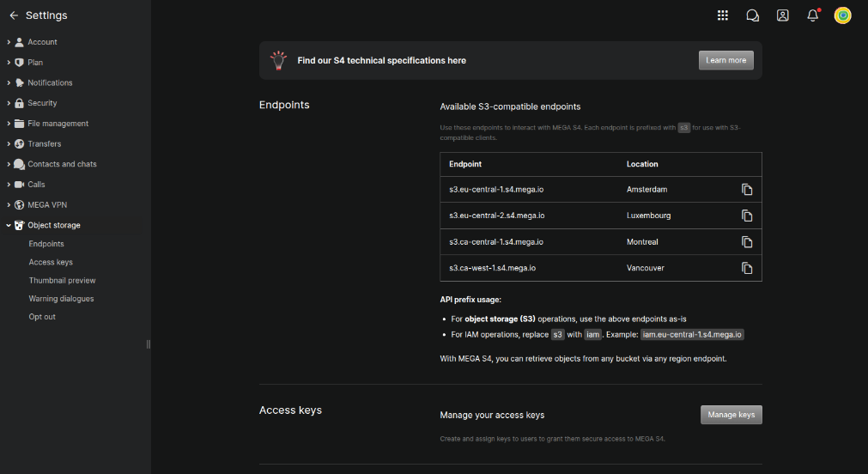Open the apps grid icon

click(x=722, y=15)
